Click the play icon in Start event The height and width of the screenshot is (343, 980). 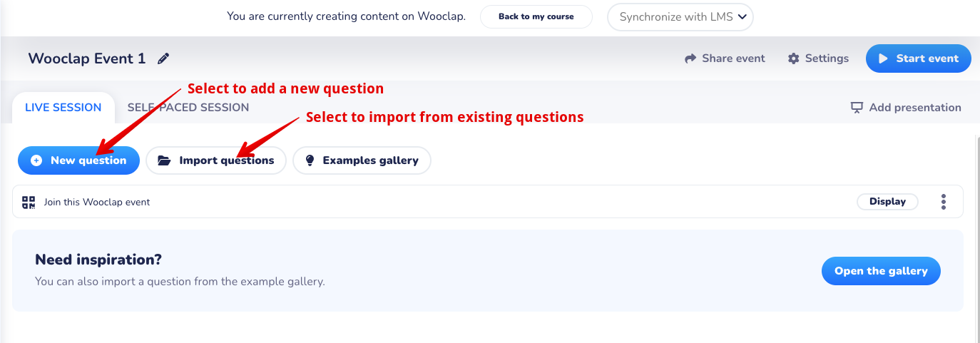pos(883,58)
